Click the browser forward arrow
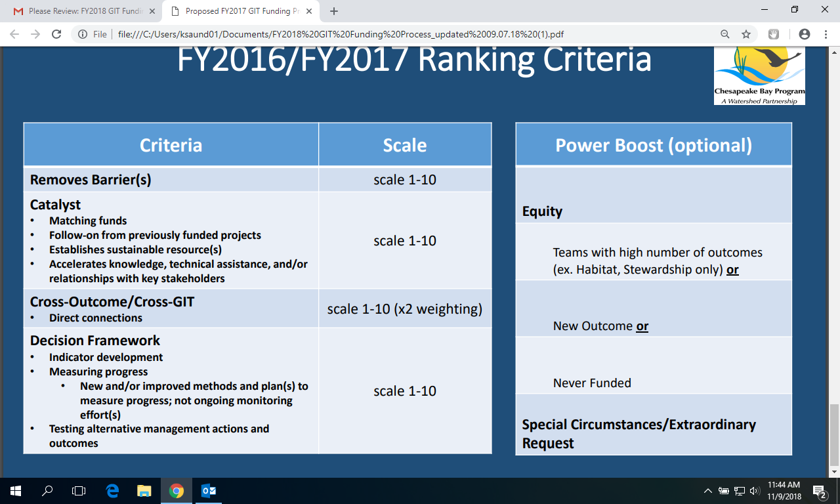 pos(35,34)
